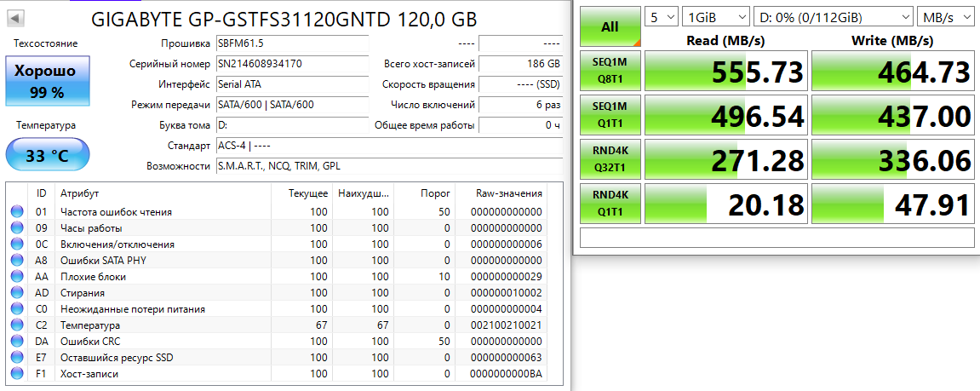Click status orb for Ошибки CRC row
Viewport: 980px width, 391px height.
coord(17,342)
